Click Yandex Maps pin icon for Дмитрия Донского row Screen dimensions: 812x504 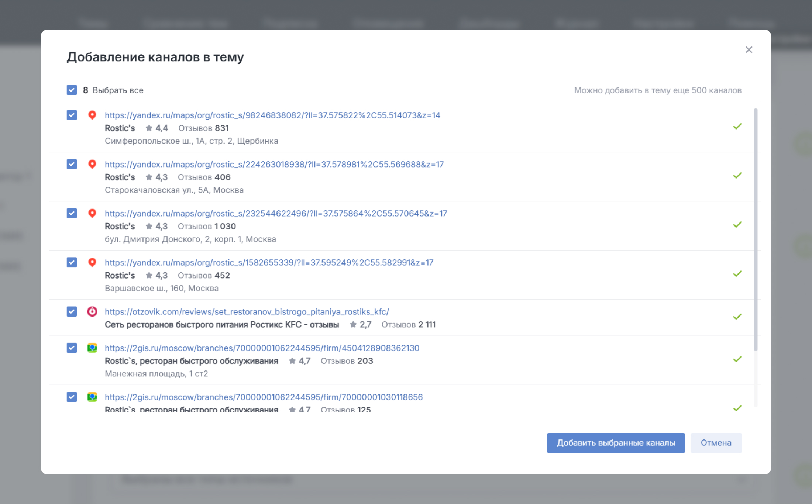click(92, 213)
